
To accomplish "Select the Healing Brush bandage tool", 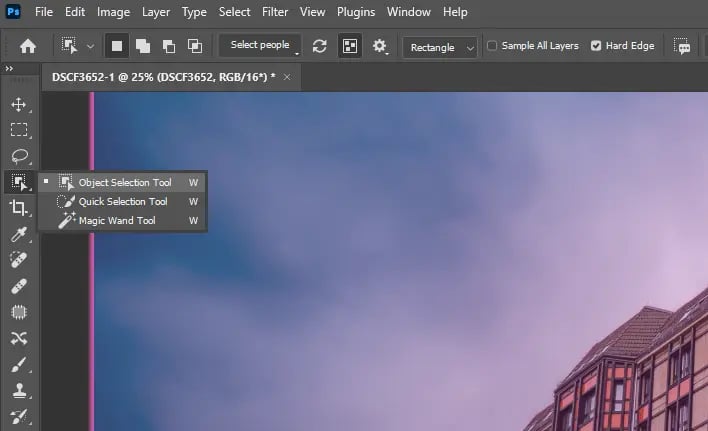I will click(x=19, y=286).
